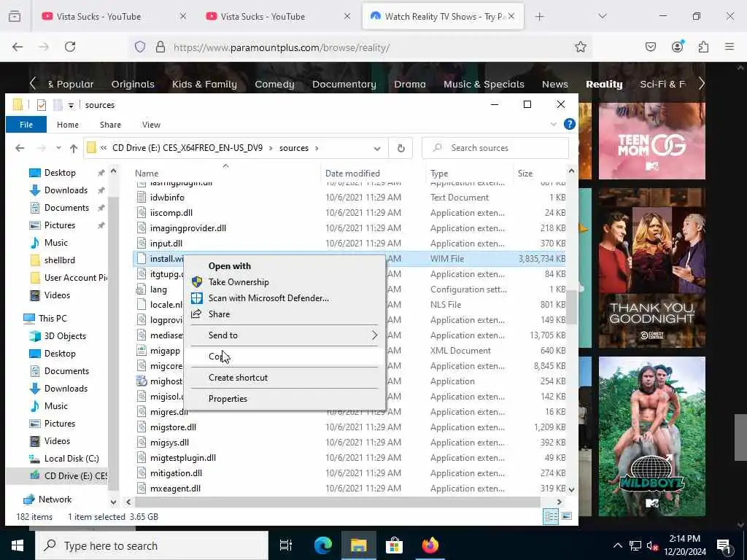Screen dimensions: 747x560
Task: Sort files by the Date modified column
Action: (x=352, y=174)
